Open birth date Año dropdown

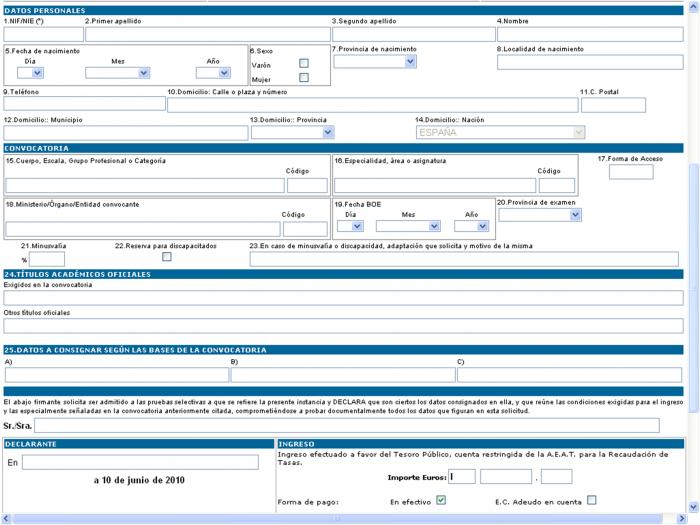click(x=213, y=73)
